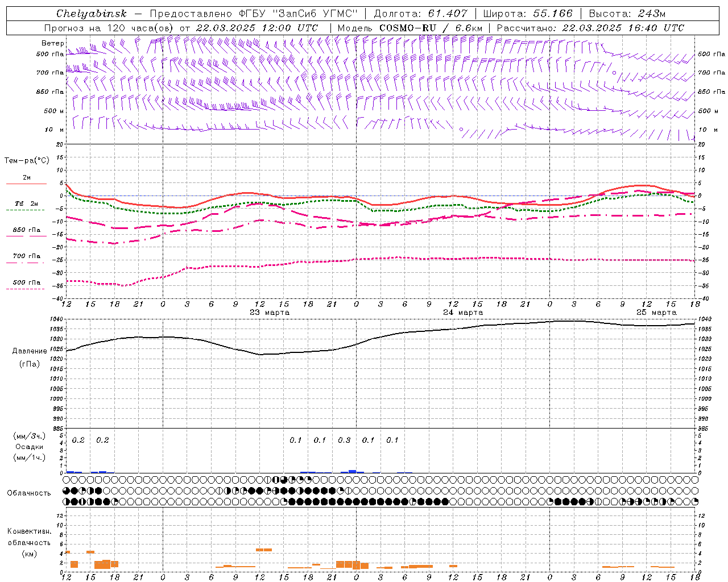
Task: Click the red 2м line legend sample
Action: [26, 184]
